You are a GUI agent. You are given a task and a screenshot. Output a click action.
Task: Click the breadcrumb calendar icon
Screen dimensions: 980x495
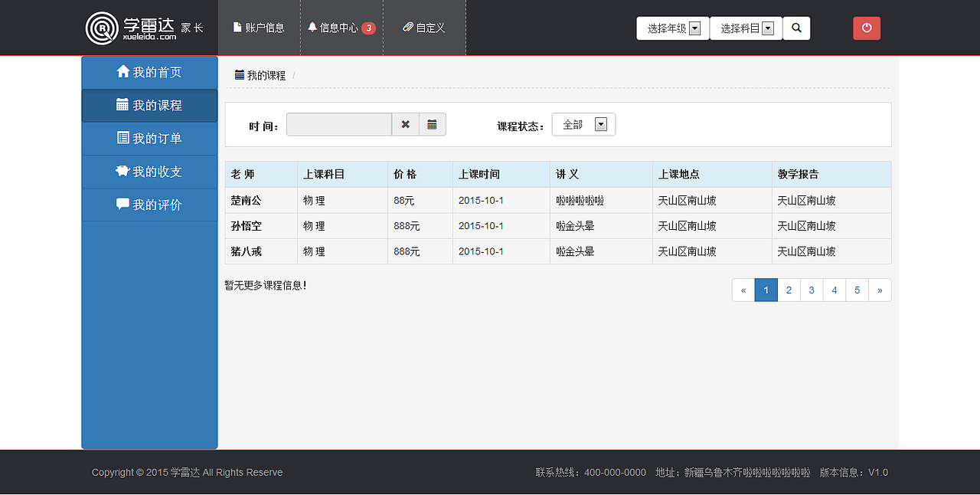click(x=240, y=75)
